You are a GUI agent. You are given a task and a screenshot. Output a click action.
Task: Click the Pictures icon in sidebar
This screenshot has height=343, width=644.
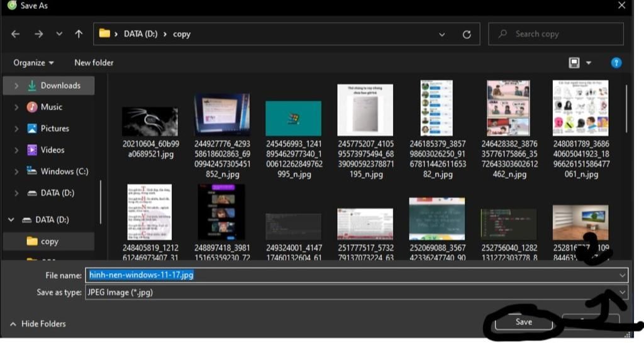[x=31, y=128]
